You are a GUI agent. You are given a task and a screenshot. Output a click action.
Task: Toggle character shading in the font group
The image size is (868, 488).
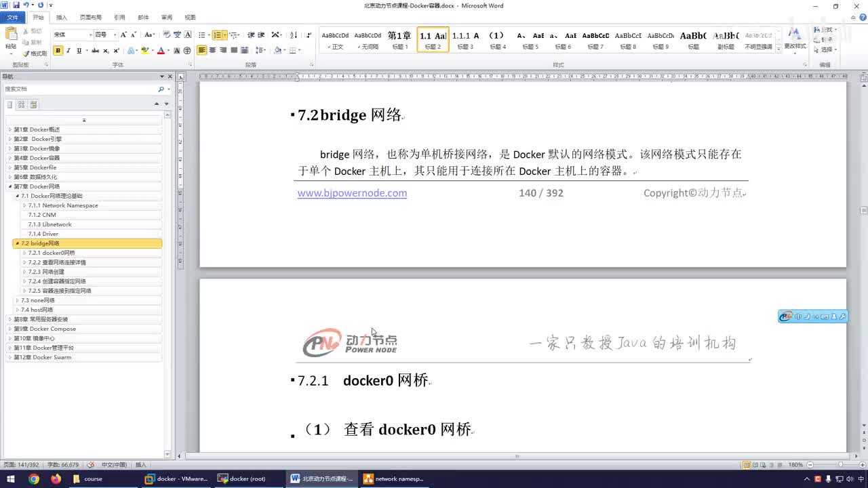pyautogui.click(x=177, y=51)
